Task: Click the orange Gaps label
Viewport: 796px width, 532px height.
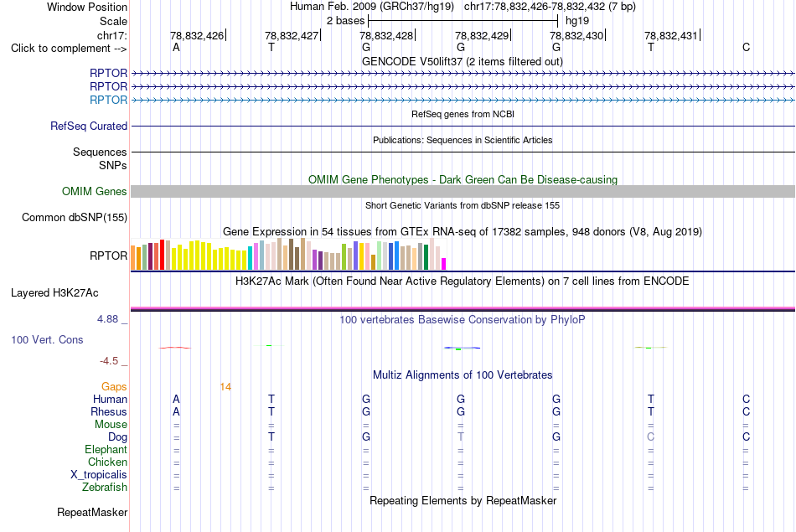Action: [114, 387]
